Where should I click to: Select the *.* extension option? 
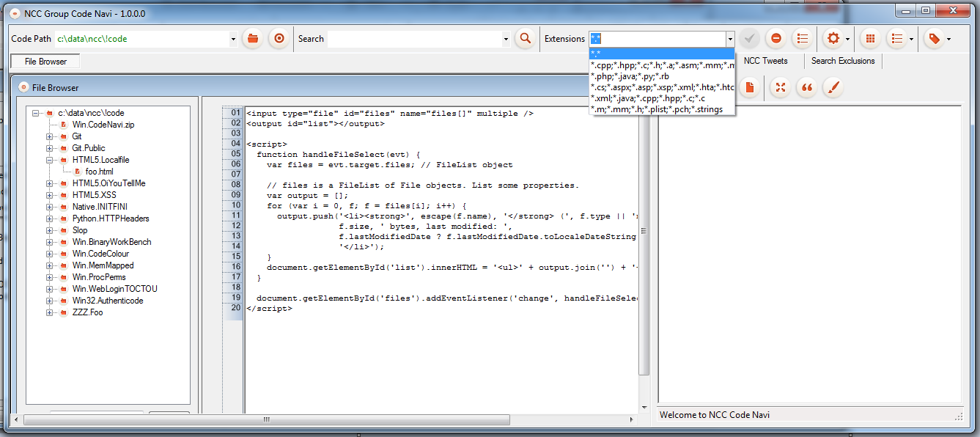coord(662,54)
